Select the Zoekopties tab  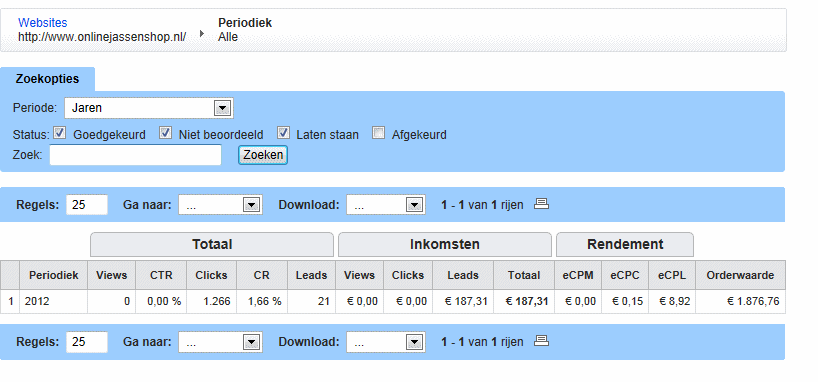point(47,79)
